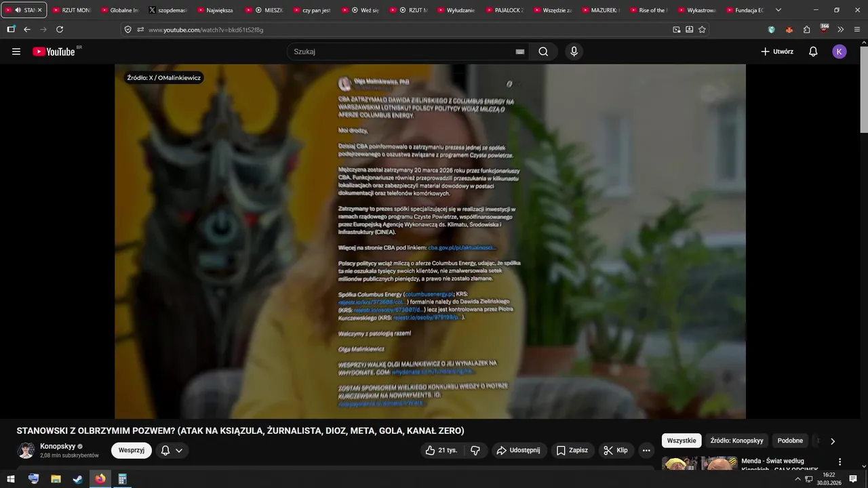
Task: Close the active STAN tab
Action: coord(39,10)
